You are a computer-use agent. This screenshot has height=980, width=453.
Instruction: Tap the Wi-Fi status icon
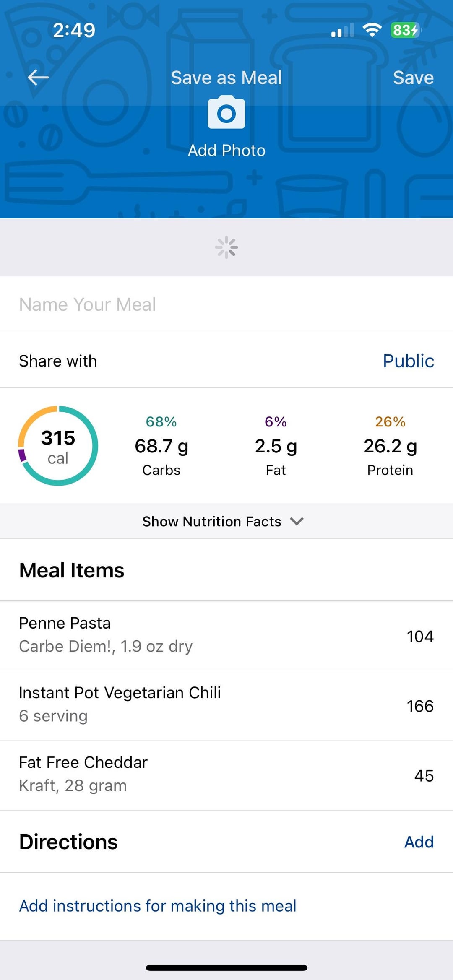pos(372,30)
